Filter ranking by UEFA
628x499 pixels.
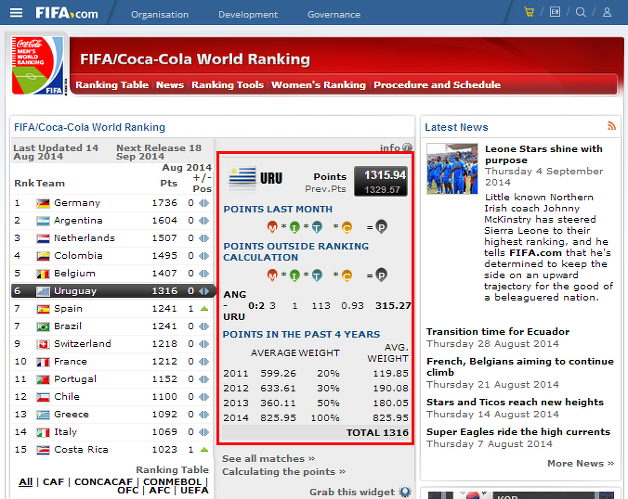click(x=194, y=490)
